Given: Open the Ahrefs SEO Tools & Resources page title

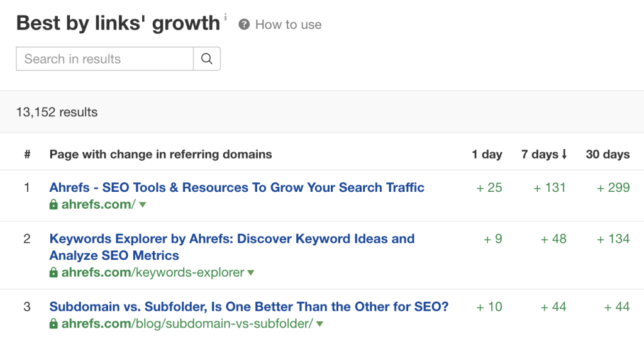Looking at the screenshot, I should pyautogui.click(x=236, y=187).
